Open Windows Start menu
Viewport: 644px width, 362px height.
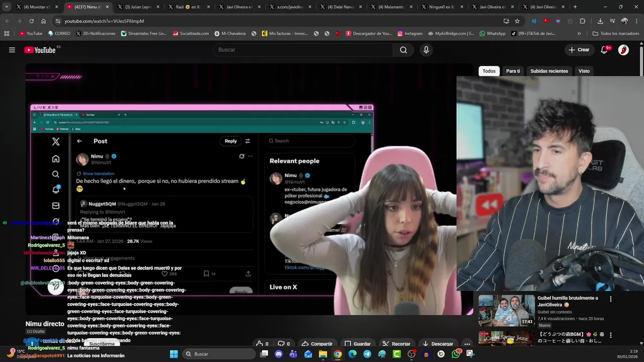(174, 354)
